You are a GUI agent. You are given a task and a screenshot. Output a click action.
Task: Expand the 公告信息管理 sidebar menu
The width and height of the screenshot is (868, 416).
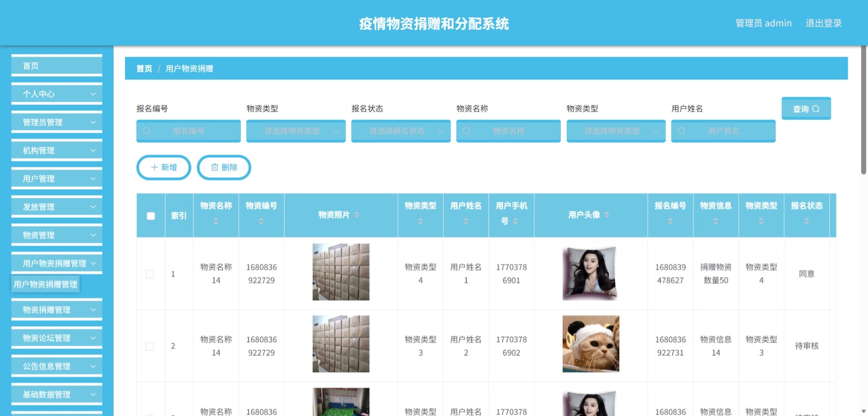pos(57,366)
